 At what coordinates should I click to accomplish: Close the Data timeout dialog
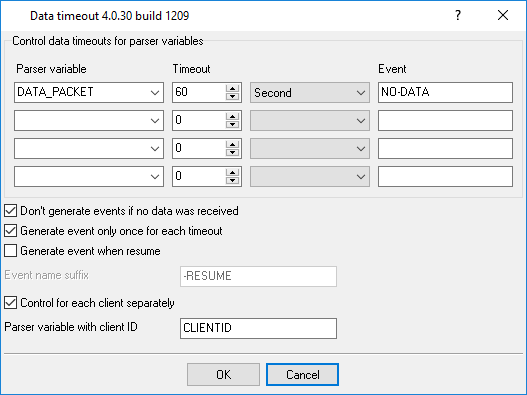click(503, 15)
